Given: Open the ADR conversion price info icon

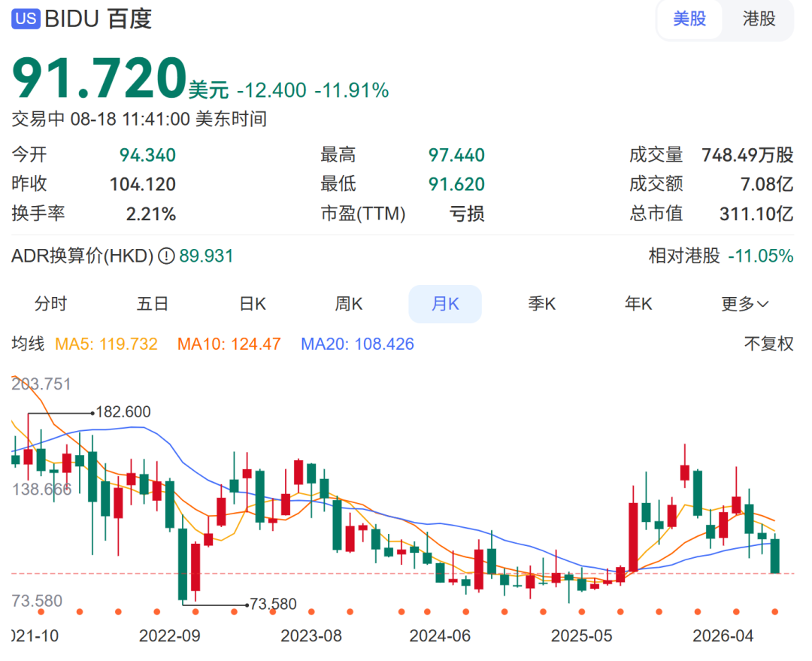Looking at the screenshot, I should (x=166, y=256).
